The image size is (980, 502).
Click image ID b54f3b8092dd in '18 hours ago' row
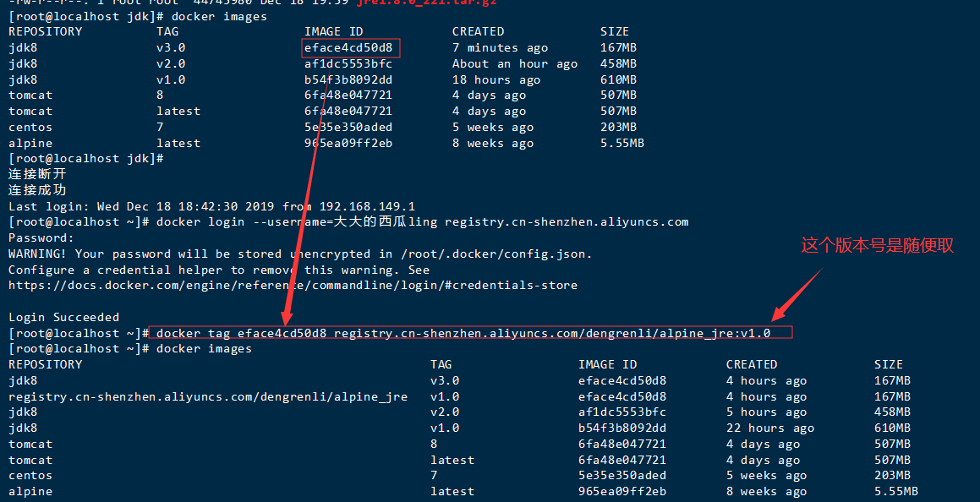click(348, 80)
